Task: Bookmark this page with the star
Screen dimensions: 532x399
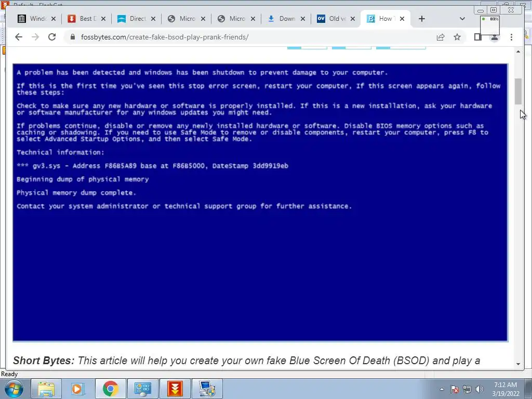Action: click(457, 37)
